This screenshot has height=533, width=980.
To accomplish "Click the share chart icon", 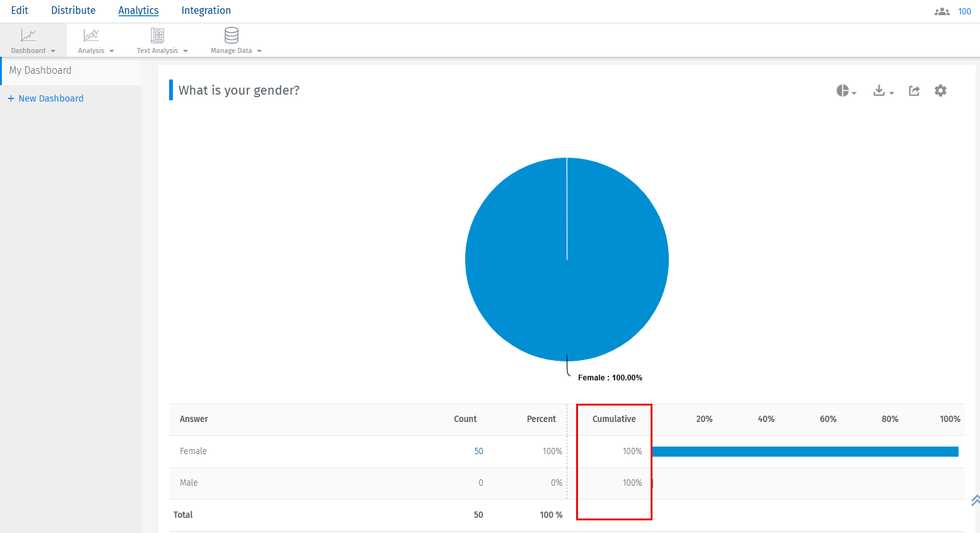I will (914, 90).
